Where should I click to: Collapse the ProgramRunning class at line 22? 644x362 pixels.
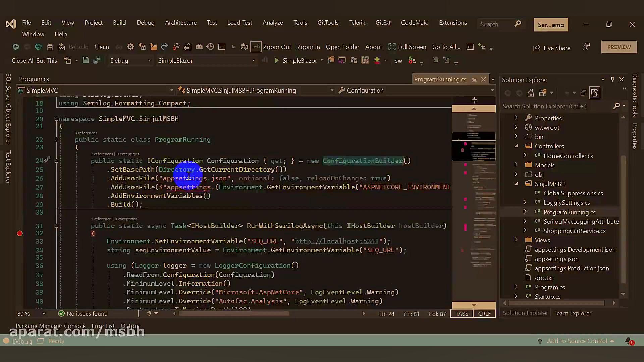click(56, 139)
